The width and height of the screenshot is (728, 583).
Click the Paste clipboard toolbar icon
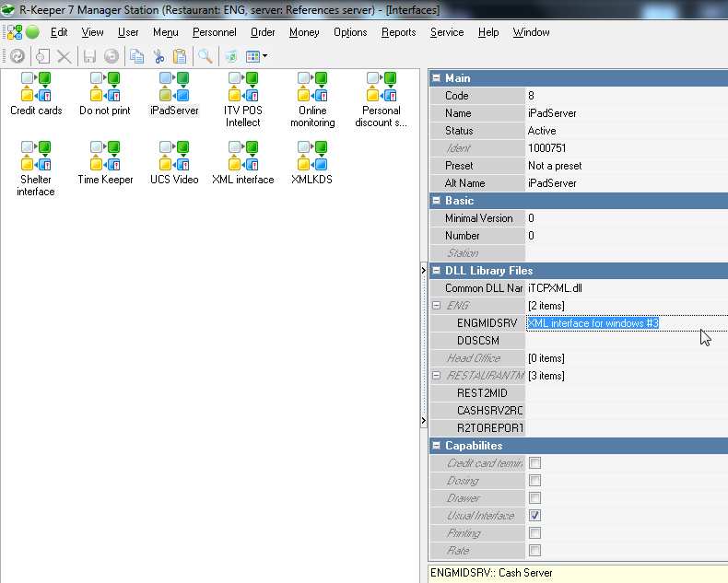point(180,56)
